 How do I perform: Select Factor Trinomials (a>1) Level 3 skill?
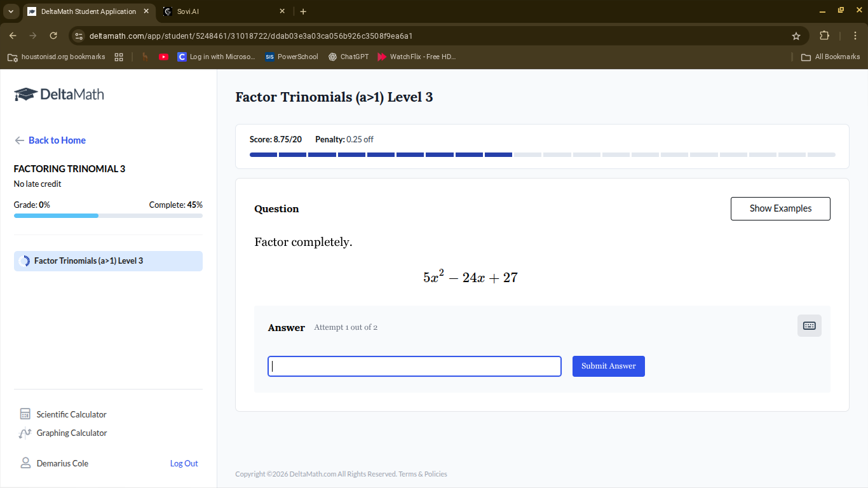[x=108, y=261]
